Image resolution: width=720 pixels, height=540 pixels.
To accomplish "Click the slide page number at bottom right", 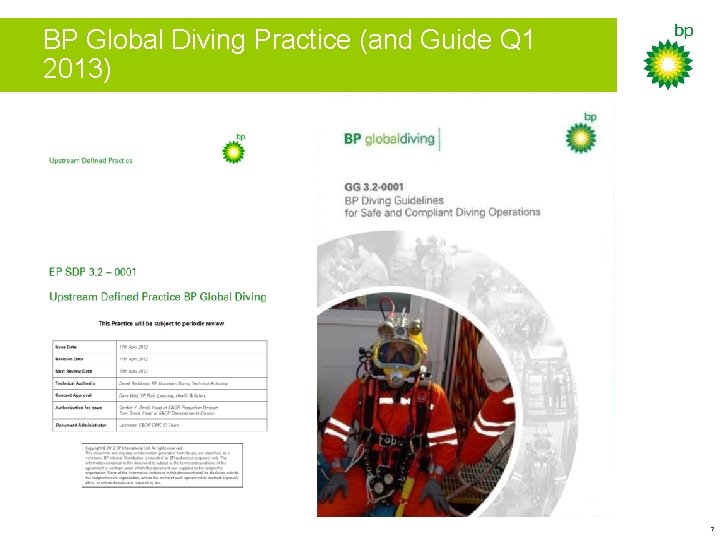I will coord(712,529).
